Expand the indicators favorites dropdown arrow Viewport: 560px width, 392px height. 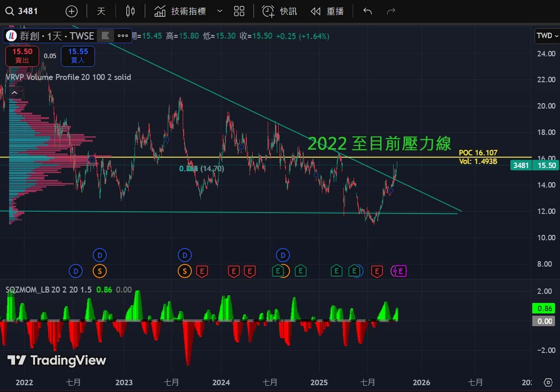(x=220, y=11)
